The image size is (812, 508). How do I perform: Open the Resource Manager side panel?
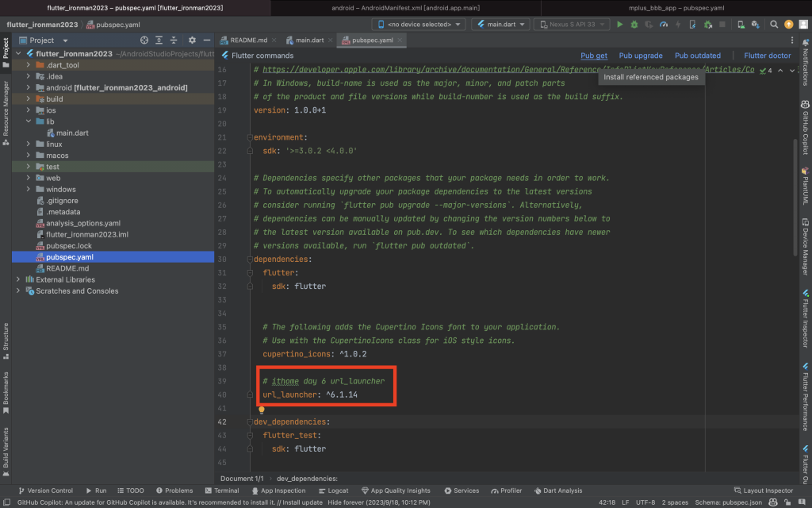6,113
